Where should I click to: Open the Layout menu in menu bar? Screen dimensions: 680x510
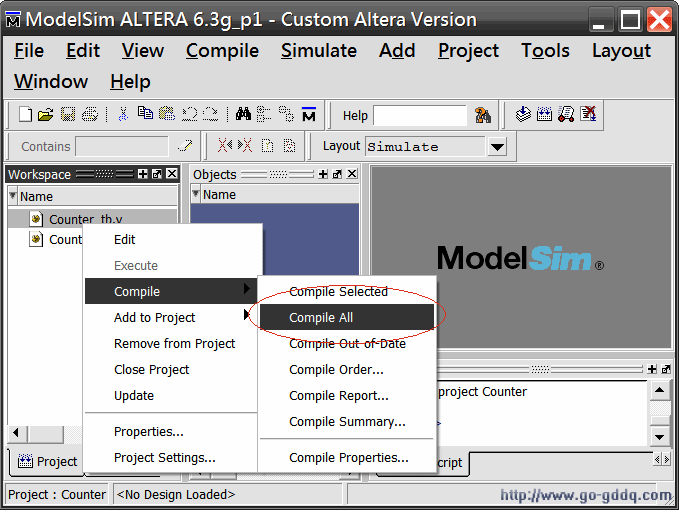click(x=621, y=51)
